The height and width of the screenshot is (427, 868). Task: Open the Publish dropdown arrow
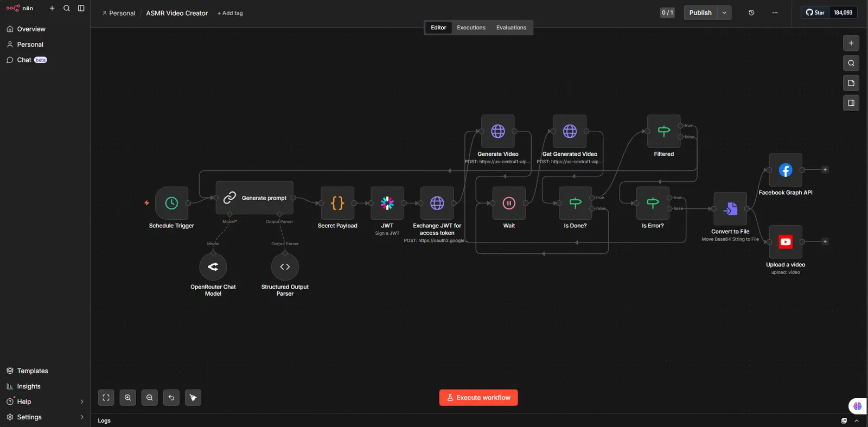[724, 12]
